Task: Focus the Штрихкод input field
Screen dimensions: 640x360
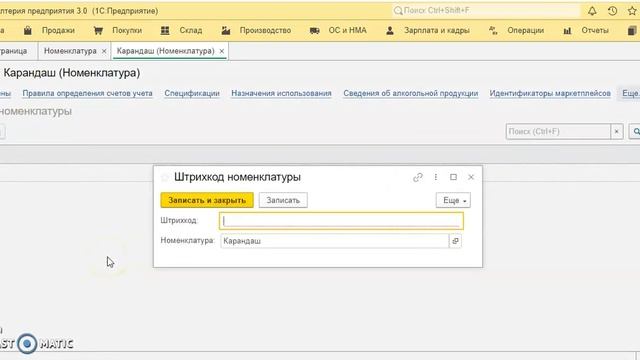Action: [x=341, y=221]
